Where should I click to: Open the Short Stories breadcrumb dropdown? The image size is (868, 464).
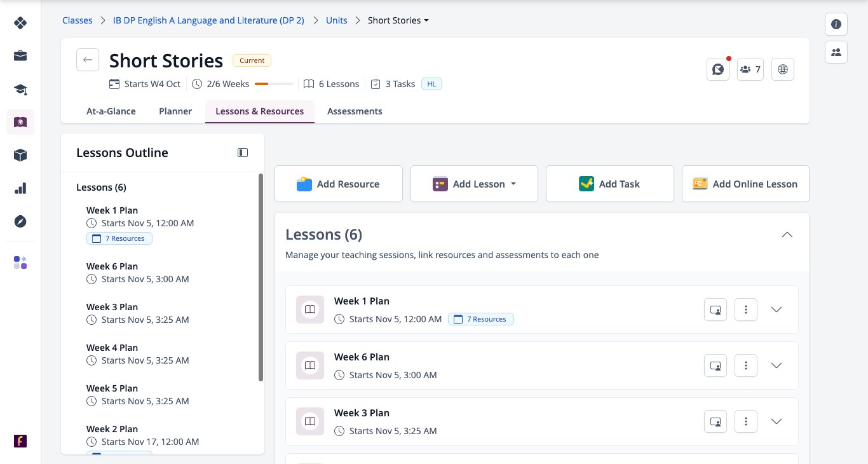[x=398, y=20]
